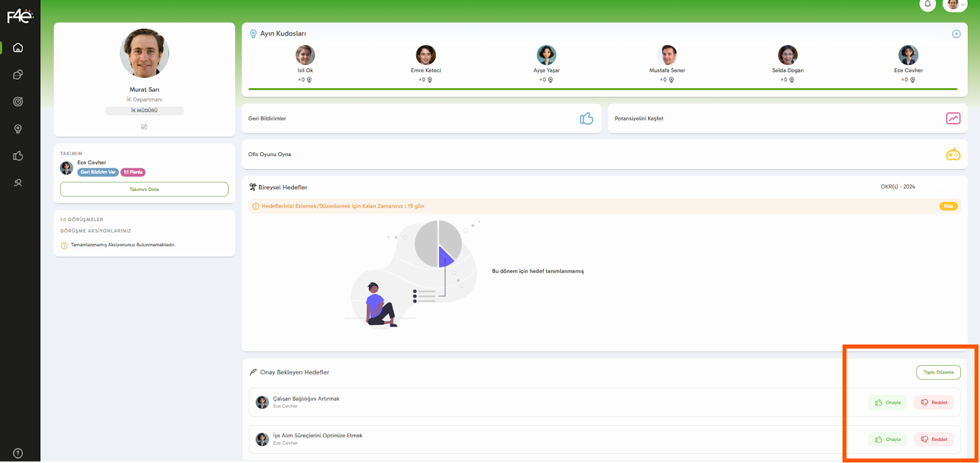Screen dimensions: 980x463
Task: Click the chat bubbles icon in sidebar
Action: [x=18, y=75]
